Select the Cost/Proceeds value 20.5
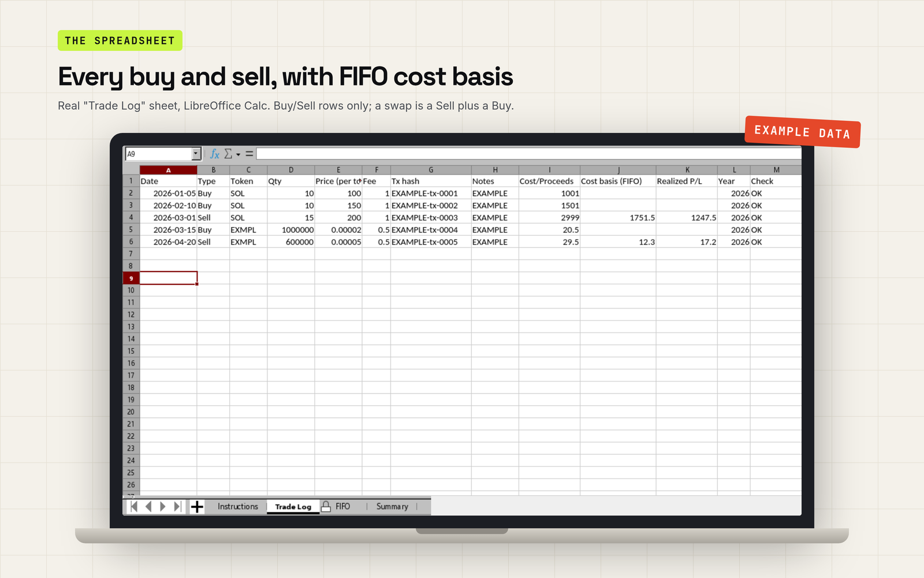The width and height of the screenshot is (924, 578). [x=549, y=230]
